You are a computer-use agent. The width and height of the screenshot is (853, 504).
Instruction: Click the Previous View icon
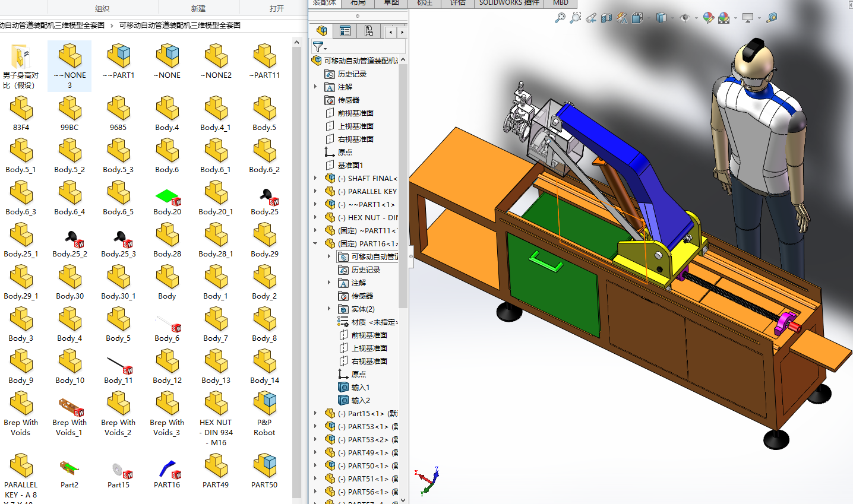pyautogui.click(x=591, y=18)
